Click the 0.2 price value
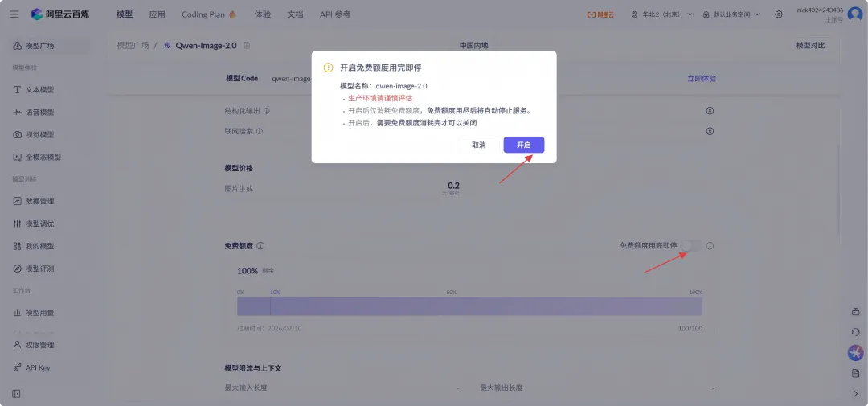The width and height of the screenshot is (868, 406). (453, 186)
